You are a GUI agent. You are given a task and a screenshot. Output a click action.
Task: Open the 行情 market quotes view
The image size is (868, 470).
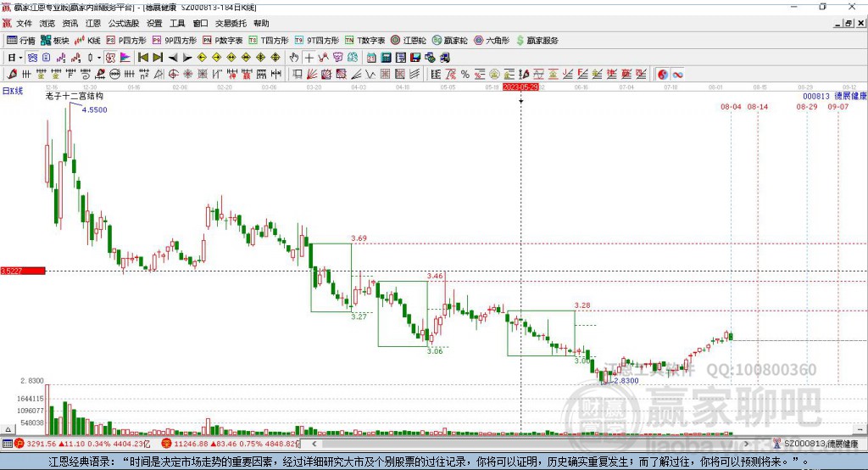(21, 41)
